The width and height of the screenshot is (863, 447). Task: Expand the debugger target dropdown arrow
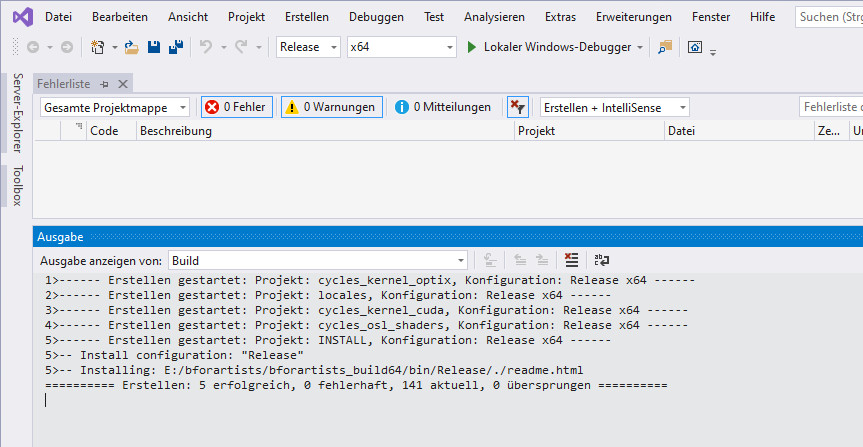(640, 47)
